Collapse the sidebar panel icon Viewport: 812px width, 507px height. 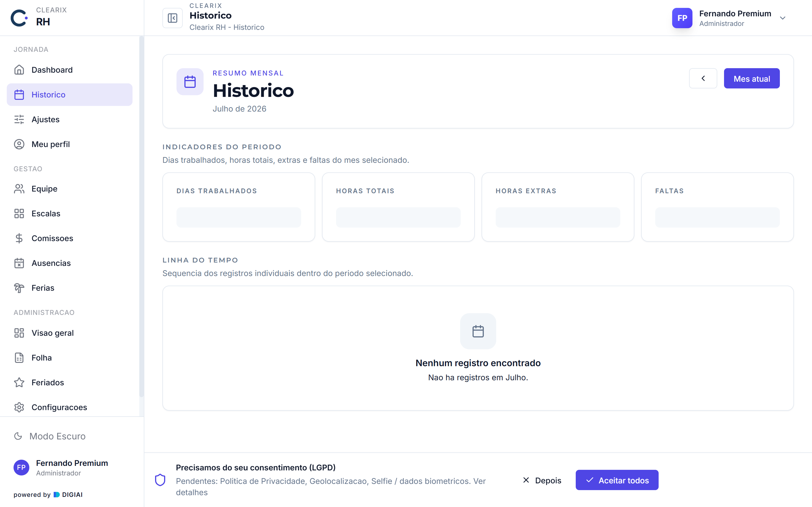[173, 18]
